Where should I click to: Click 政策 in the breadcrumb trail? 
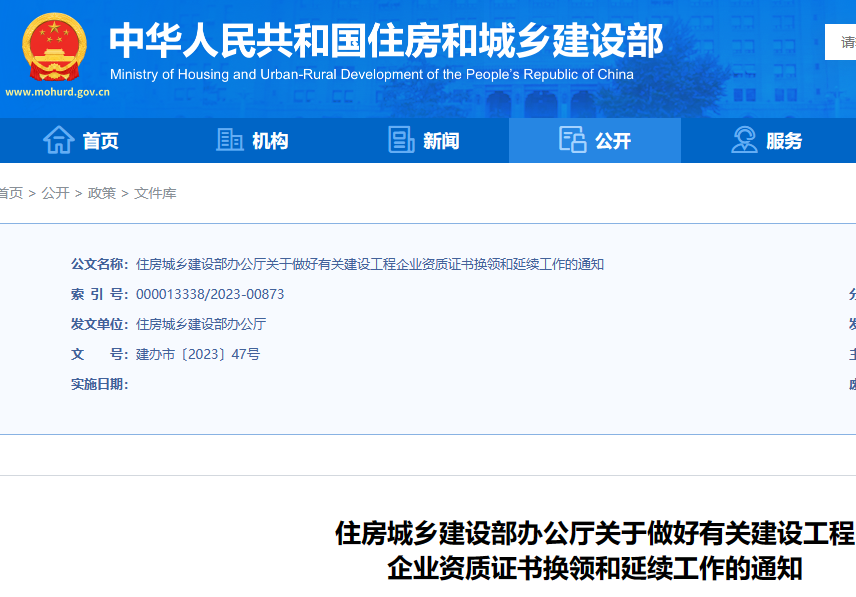(x=101, y=193)
